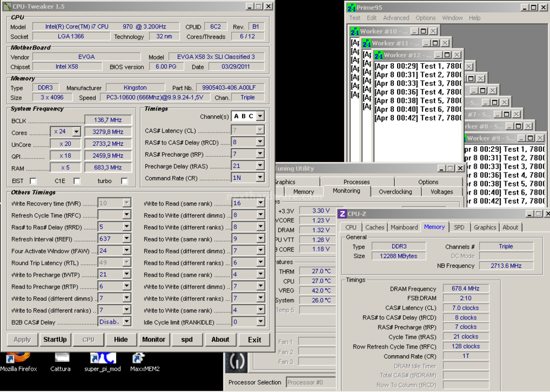Click the Part Nb. value 9905403-406.A00LF
This screenshot has height=392, width=550.
click(x=229, y=87)
